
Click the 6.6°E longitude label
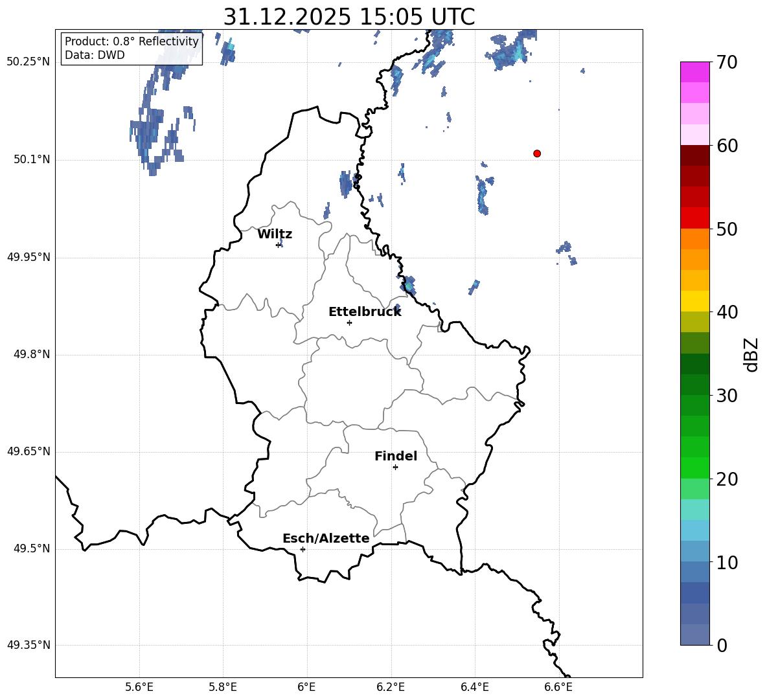point(558,687)
